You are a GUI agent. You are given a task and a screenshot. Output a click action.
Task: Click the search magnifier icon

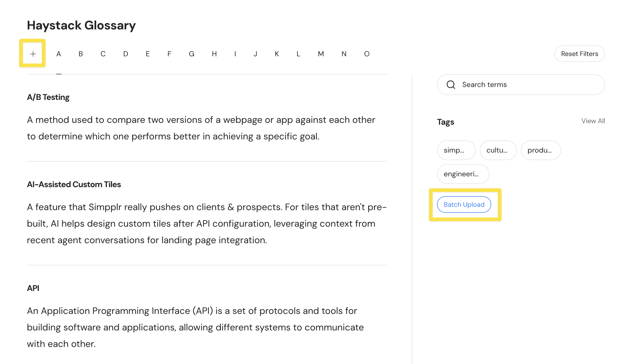point(451,85)
